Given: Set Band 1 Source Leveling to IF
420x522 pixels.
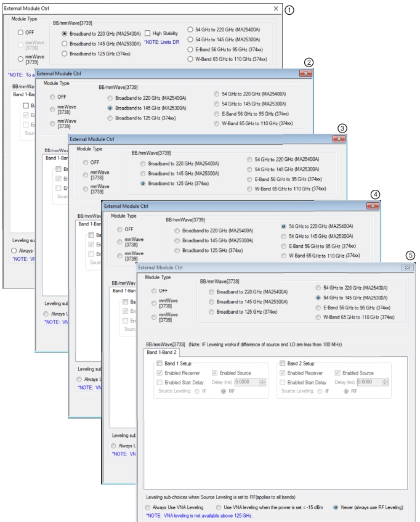Looking at the screenshot, I should (197, 391).
